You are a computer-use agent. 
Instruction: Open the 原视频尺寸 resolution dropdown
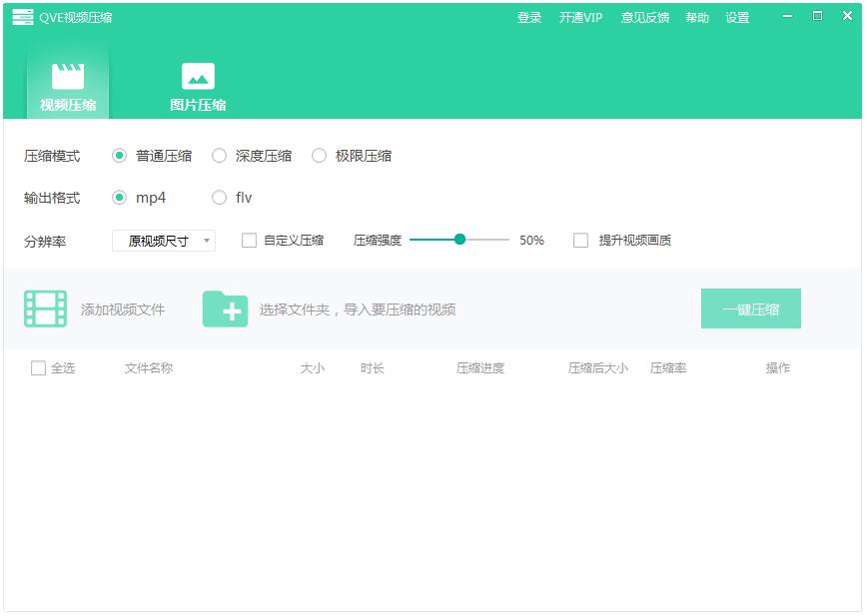coord(164,241)
